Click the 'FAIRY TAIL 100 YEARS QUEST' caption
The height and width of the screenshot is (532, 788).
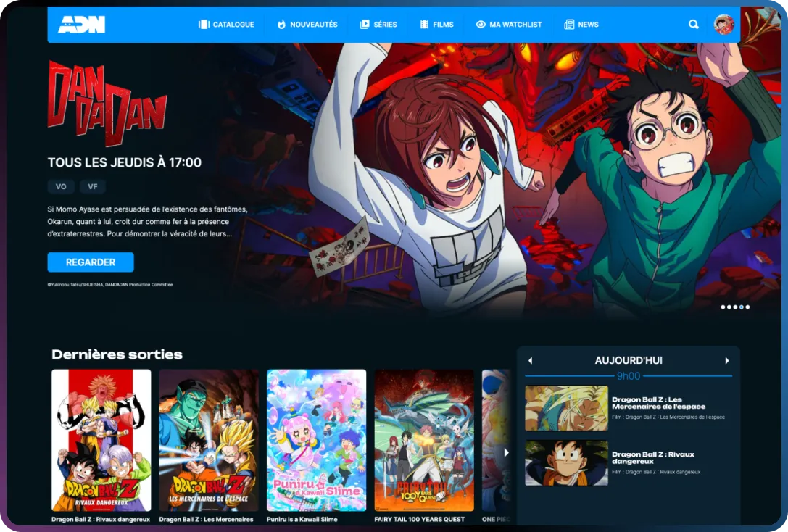click(x=419, y=520)
